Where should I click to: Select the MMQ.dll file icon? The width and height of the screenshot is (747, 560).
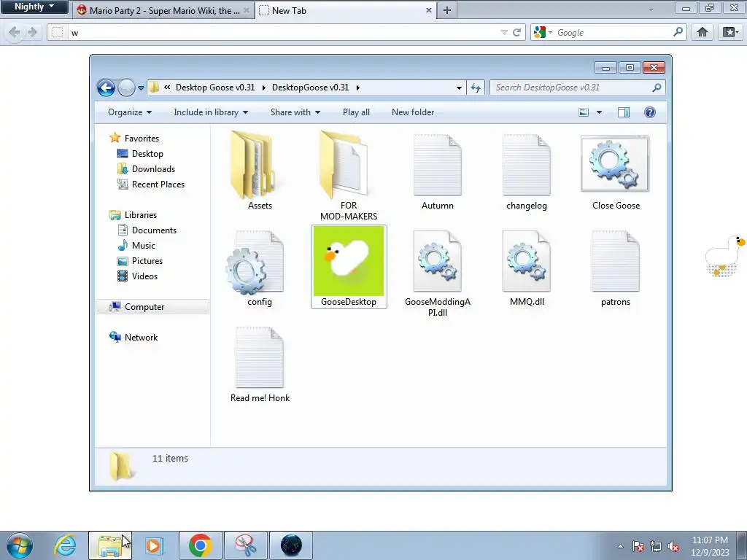pos(527,261)
